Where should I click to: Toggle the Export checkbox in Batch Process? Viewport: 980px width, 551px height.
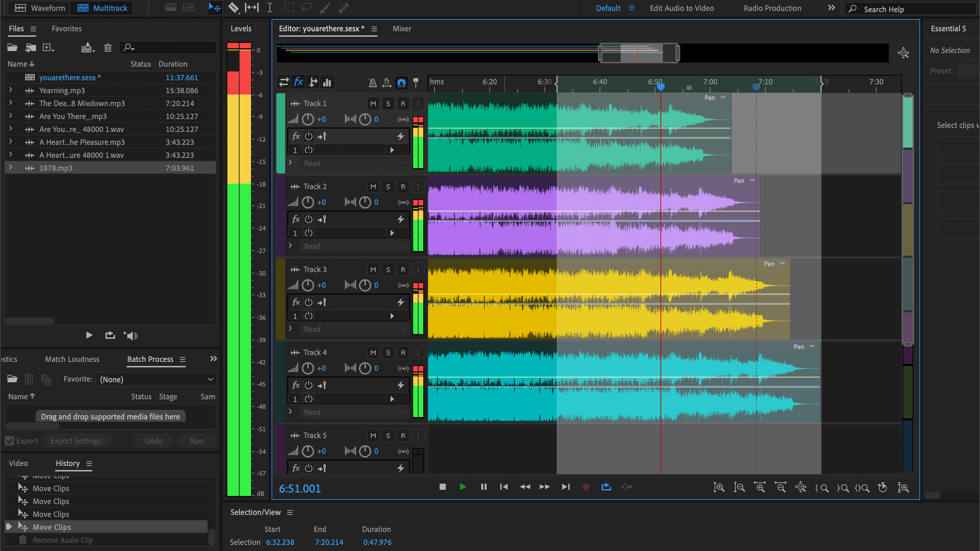pos(10,441)
